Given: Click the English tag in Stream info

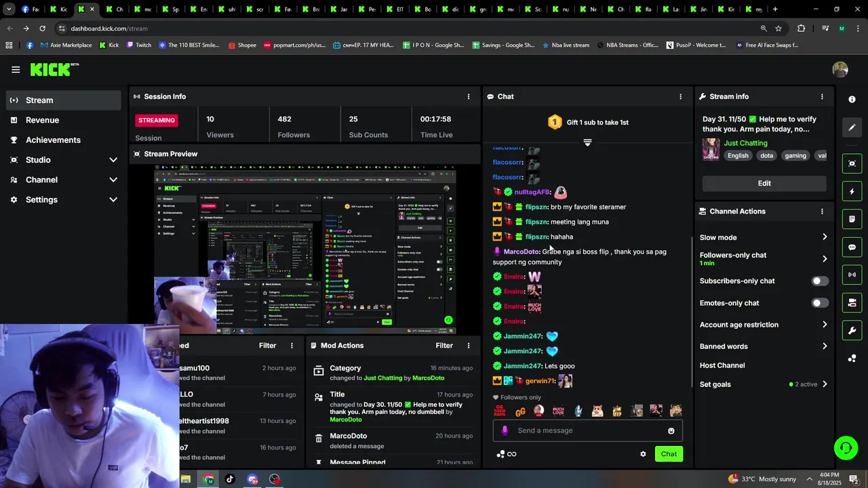Looking at the screenshot, I should tap(738, 155).
